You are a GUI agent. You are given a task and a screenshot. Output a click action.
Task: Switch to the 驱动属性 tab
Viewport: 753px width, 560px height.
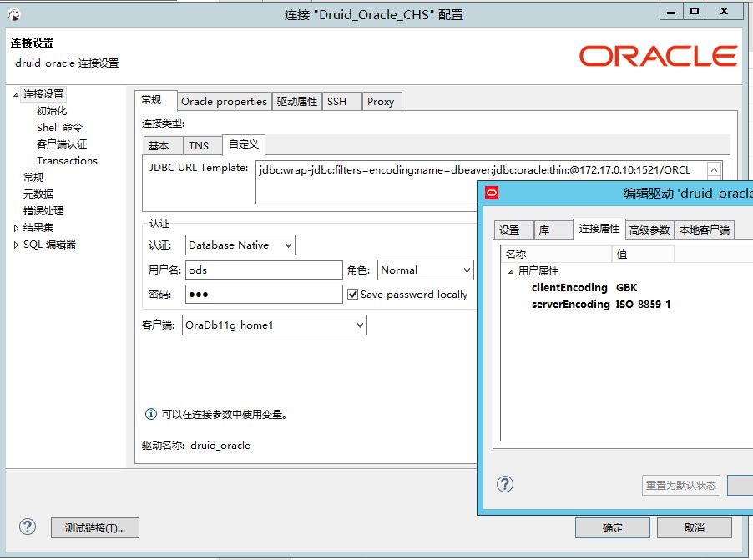pos(297,102)
